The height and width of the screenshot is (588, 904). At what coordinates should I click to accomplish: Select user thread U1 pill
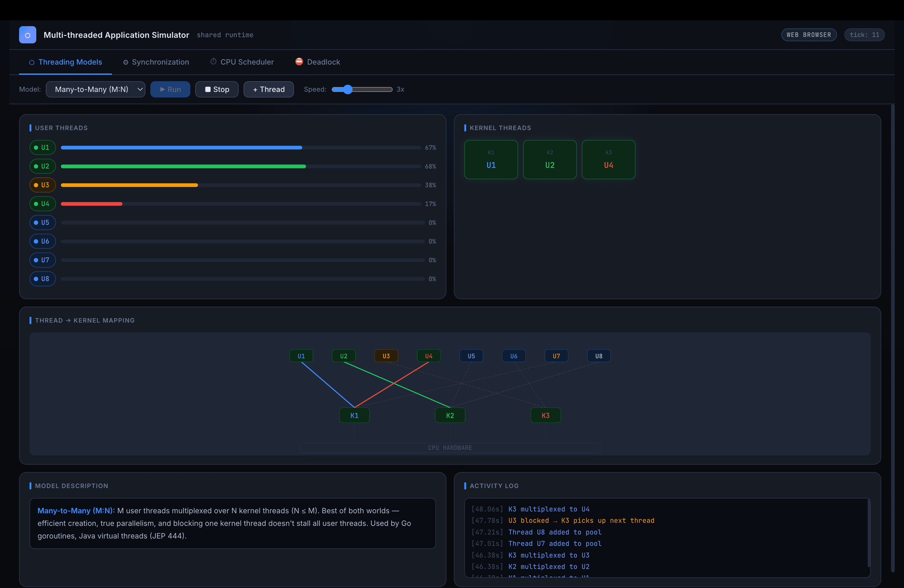point(42,147)
